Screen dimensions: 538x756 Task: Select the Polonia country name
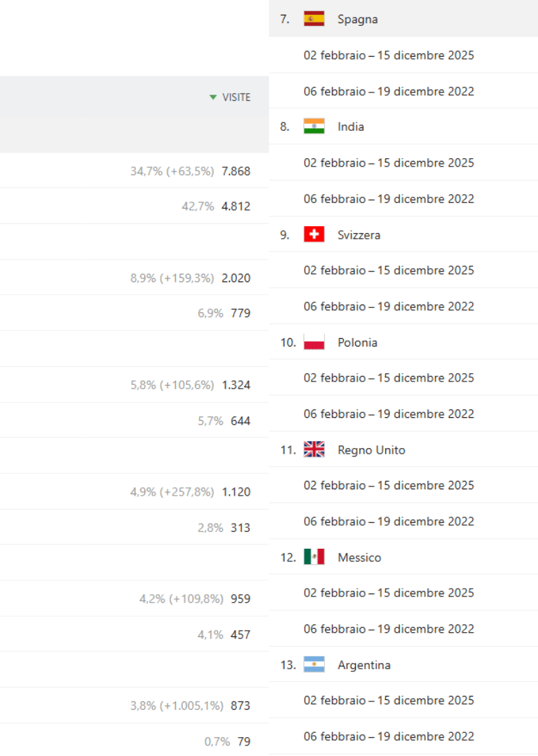pos(357,342)
